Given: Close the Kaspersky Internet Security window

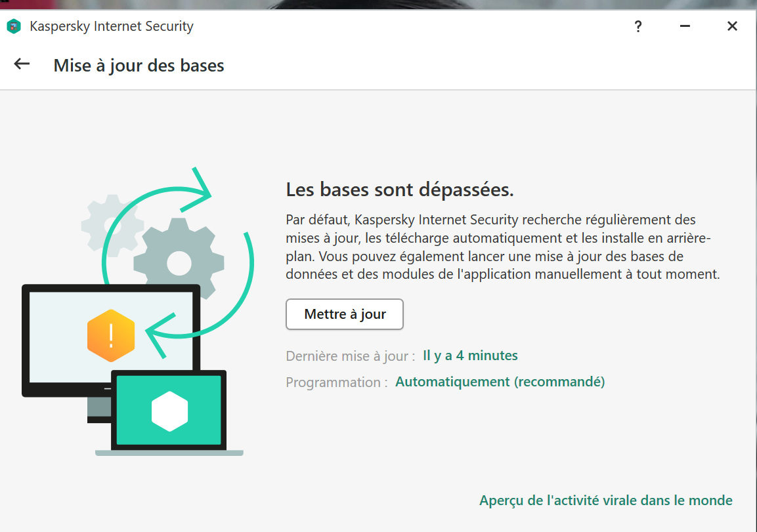Looking at the screenshot, I should (732, 26).
